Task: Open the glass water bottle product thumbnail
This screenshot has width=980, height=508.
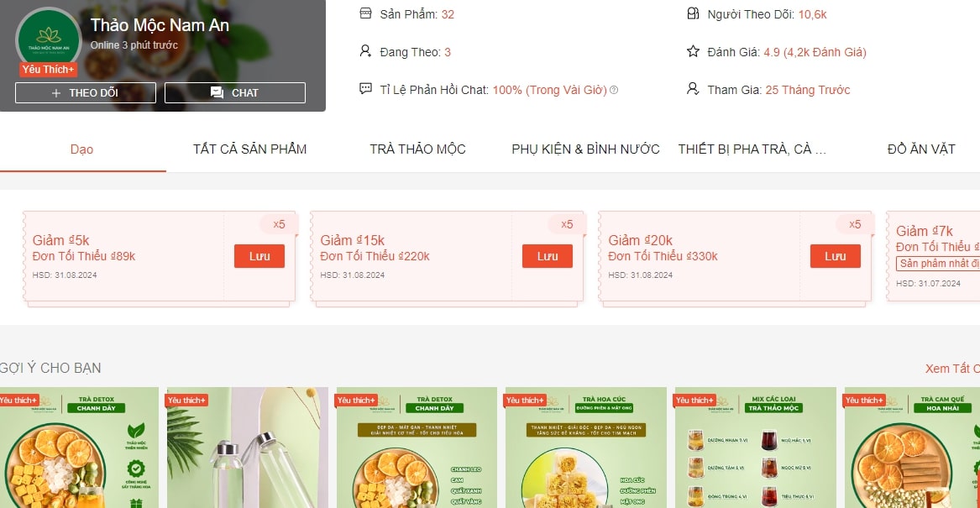Action: coord(246,448)
